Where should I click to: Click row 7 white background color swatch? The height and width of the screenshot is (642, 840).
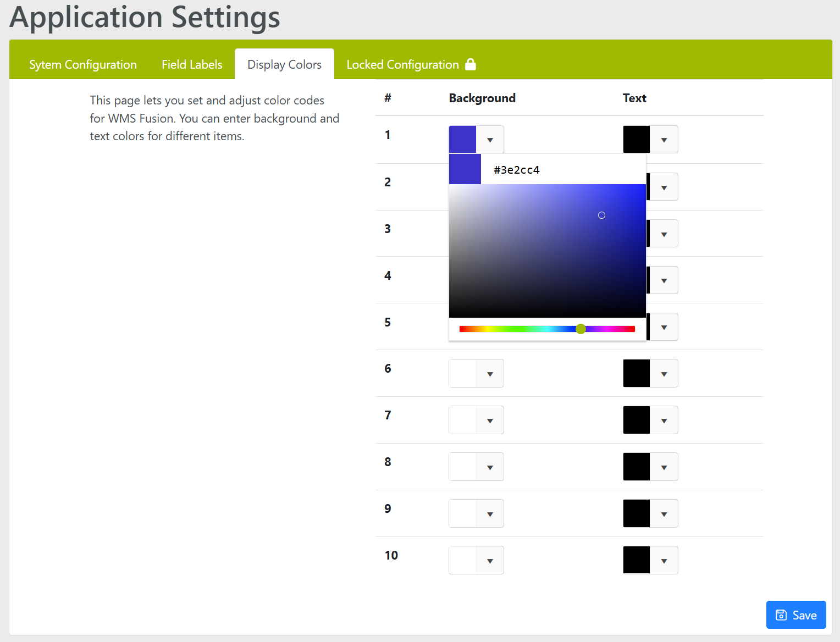click(x=463, y=420)
